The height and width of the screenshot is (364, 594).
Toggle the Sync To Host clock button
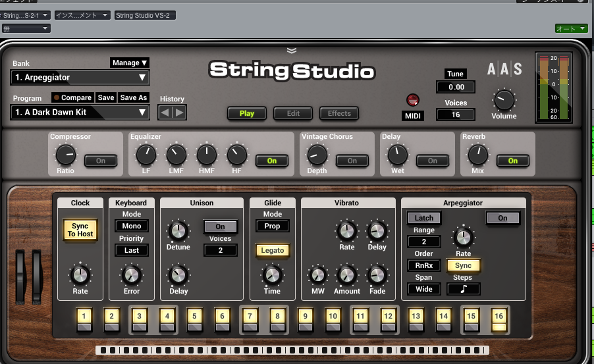[x=80, y=230]
